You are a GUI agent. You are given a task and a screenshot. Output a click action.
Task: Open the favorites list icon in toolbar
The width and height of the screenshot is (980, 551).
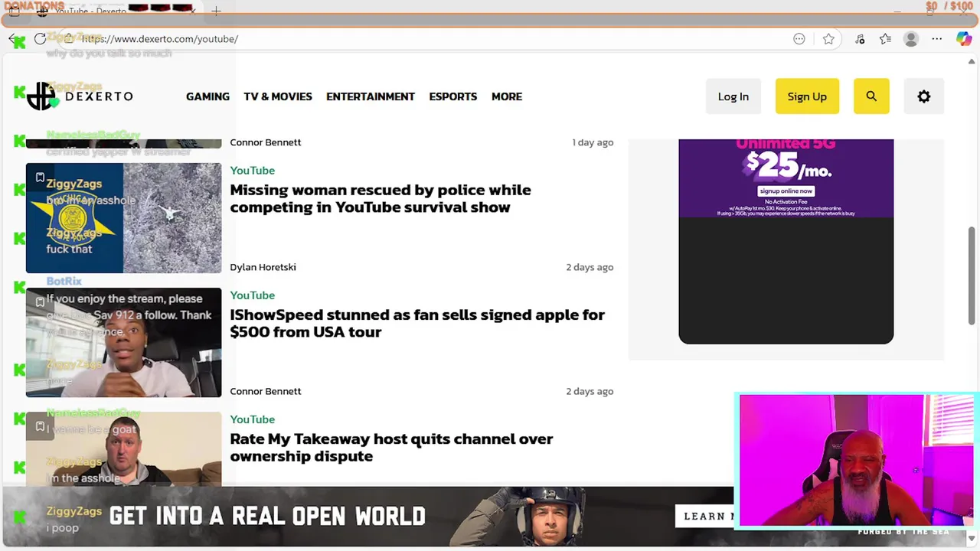(x=885, y=39)
